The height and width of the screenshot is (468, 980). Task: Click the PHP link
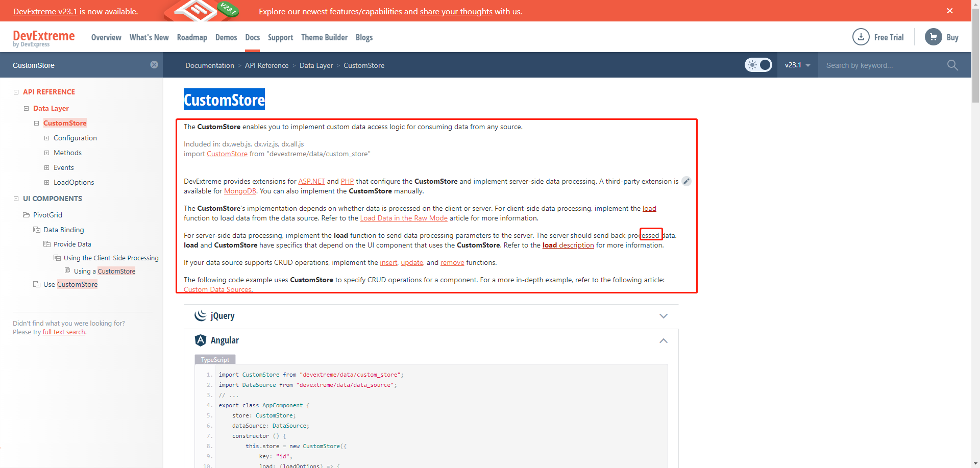tap(347, 181)
